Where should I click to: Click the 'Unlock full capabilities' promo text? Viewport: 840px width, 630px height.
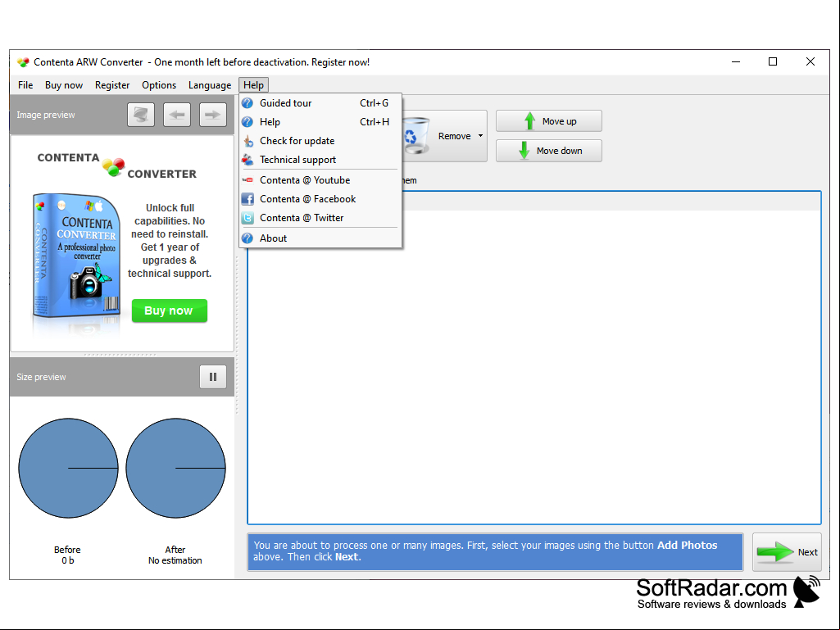[x=170, y=241]
